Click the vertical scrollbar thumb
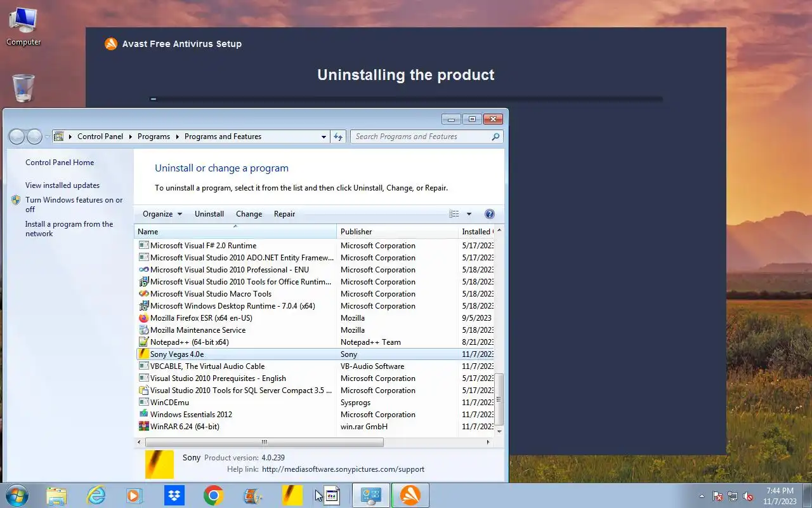The image size is (812, 508). tap(499, 399)
